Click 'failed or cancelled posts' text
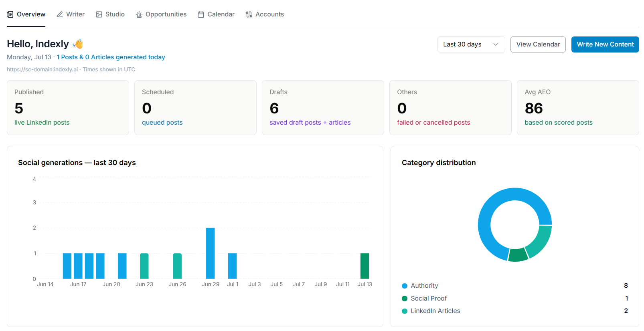 pyautogui.click(x=433, y=123)
